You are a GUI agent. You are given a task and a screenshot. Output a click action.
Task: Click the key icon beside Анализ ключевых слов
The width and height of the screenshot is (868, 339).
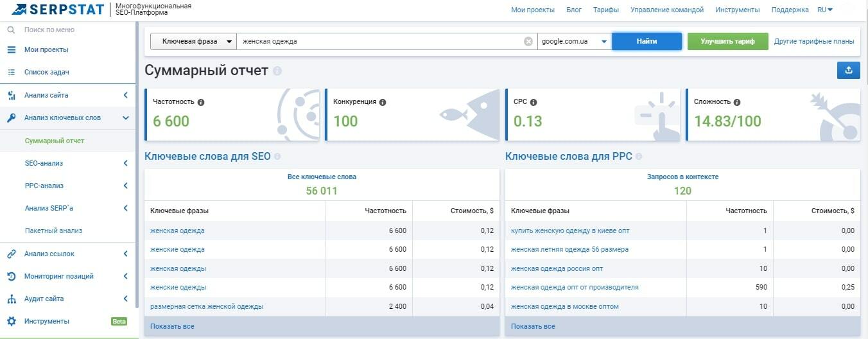(11, 117)
